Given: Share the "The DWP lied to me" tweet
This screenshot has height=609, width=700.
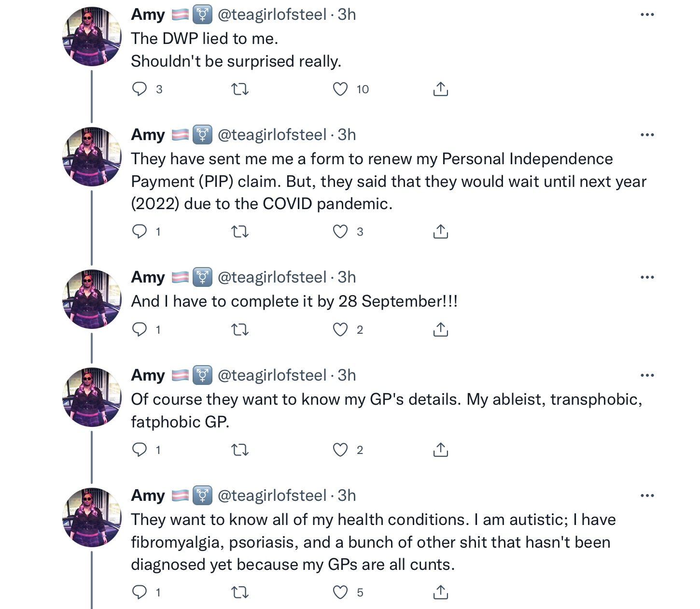Looking at the screenshot, I should click(440, 89).
